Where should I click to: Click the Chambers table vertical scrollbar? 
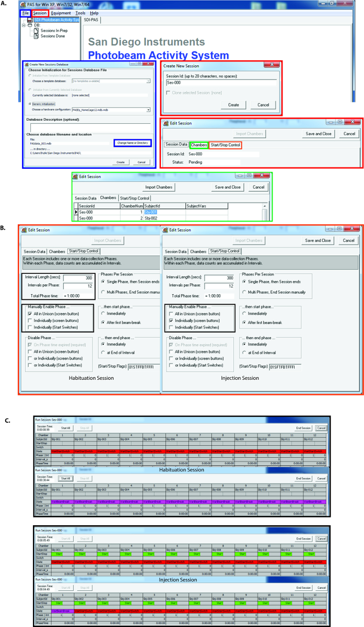pyautogui.click(x=265, y=212)
